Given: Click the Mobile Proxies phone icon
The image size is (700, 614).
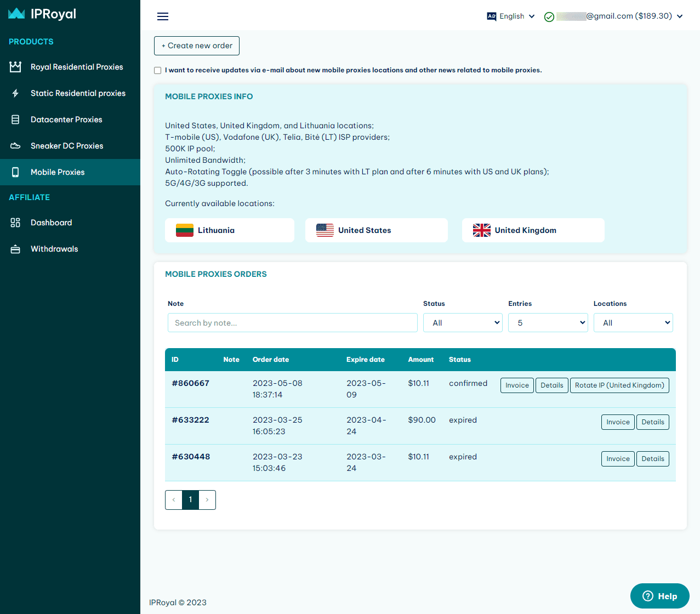Looking at the screenshot, I should click(x=15, y=172).
